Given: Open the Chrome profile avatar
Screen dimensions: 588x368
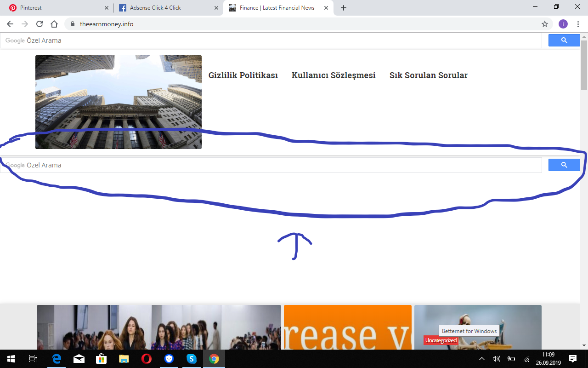Looking at the screenshot, I should 563,24.
